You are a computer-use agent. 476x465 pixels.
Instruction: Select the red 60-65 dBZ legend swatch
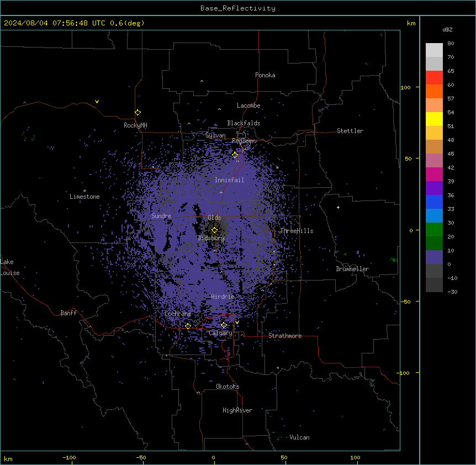(x=434, y=78)
